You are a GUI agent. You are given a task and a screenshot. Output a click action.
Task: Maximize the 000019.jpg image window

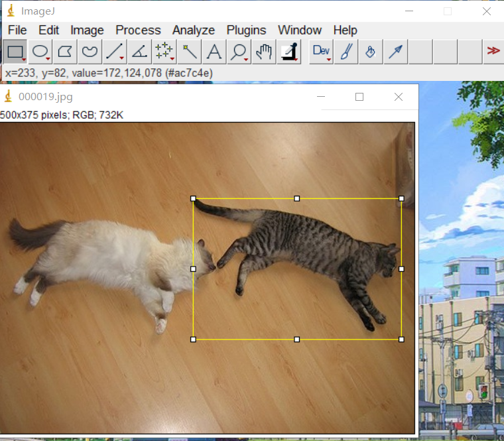point(359,97)
